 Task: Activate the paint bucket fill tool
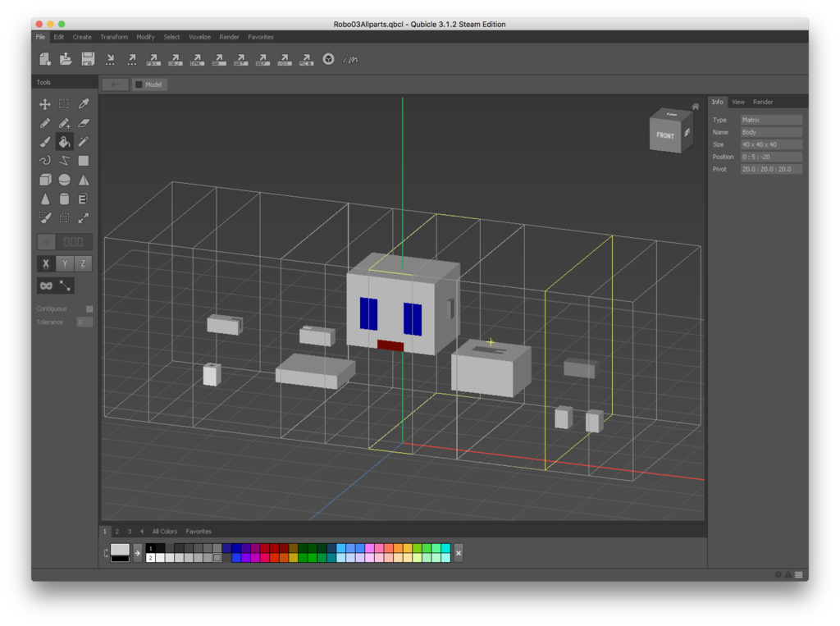64,142
